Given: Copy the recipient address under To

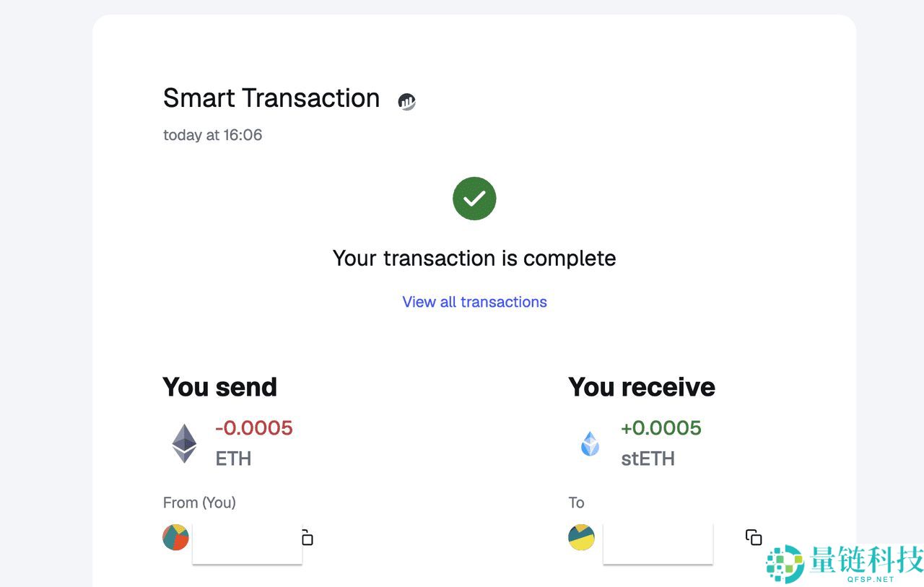Looking at the screenshot, I should coord(754,537).
